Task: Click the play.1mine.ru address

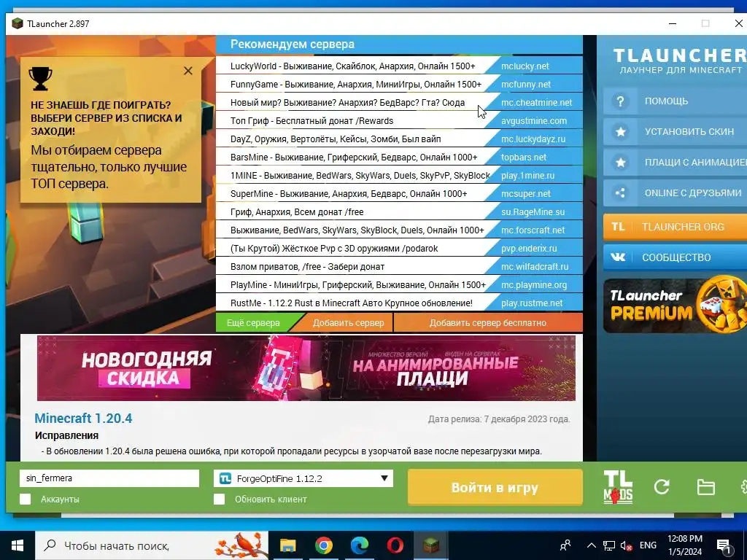Action: tap(528, 175)
